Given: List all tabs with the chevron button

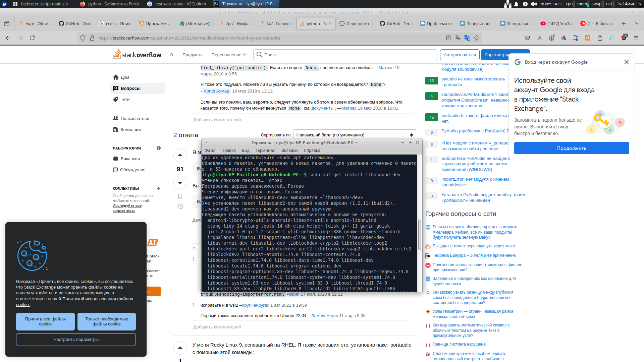Looking at the screenshot, I should point(637,23).
